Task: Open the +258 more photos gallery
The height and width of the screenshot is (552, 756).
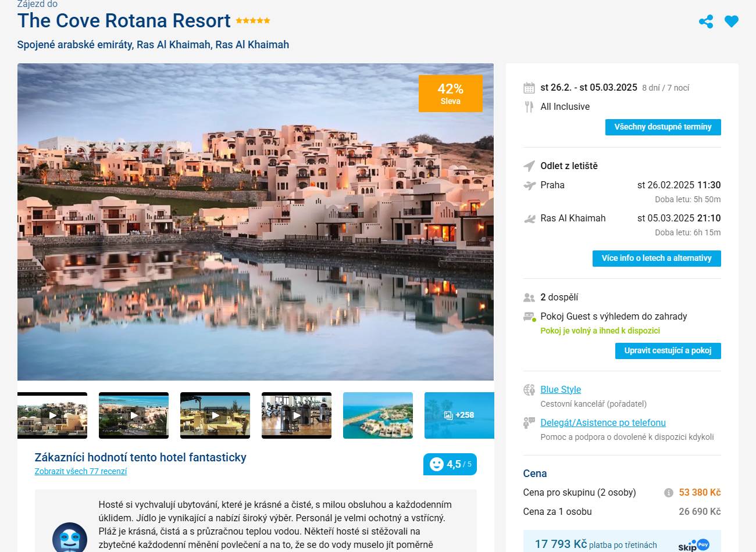Action: 459,415
